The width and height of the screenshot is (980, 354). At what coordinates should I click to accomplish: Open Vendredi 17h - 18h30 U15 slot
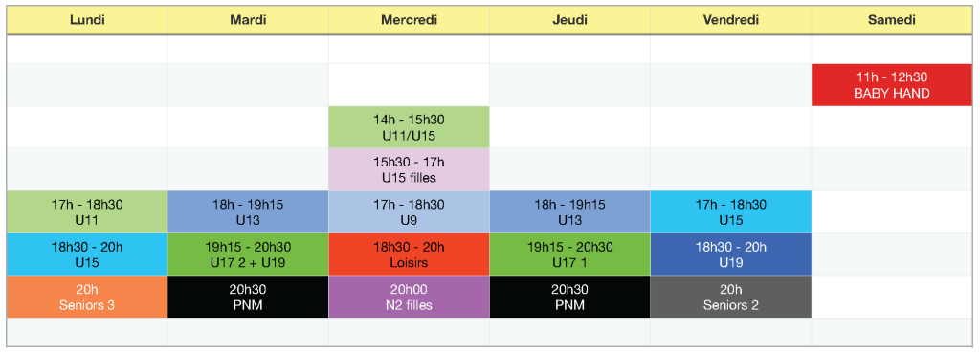[730, 211]
